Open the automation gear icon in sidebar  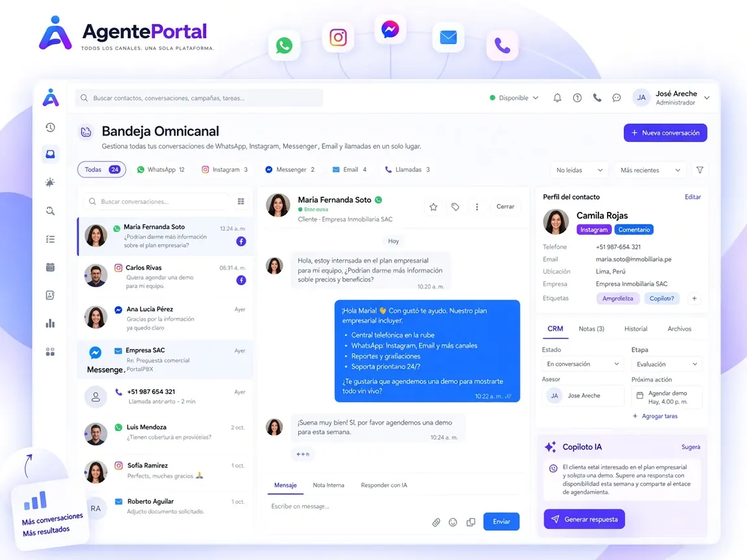(50, 182)
